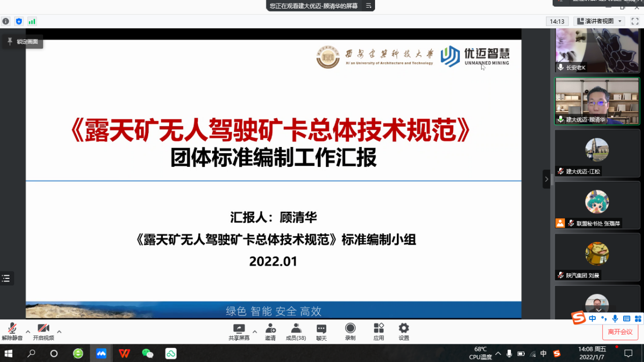
Task: Unmute microphone with 解除静音 button
Action: pos(12,332)
